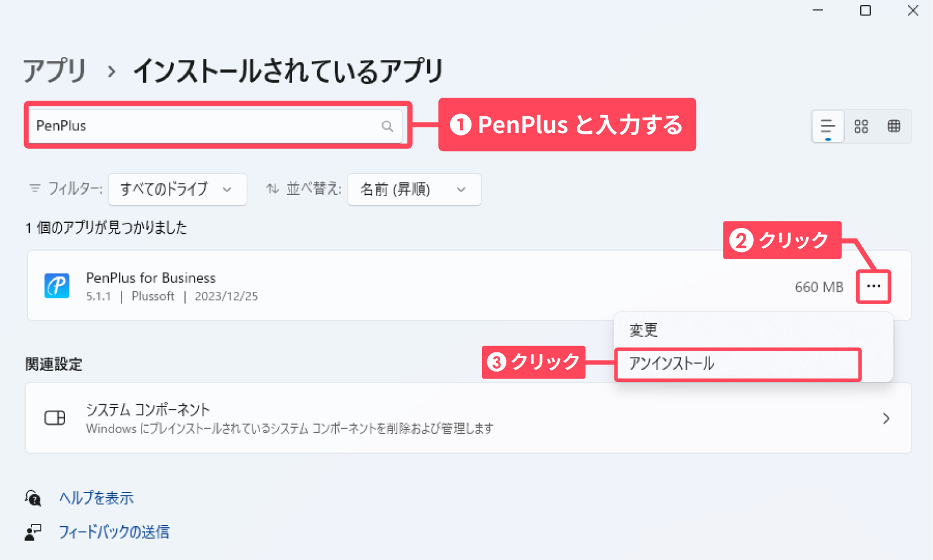Open the ヘルプを表示 link
This screenshot has width=933, height=560.
point(97,498)
